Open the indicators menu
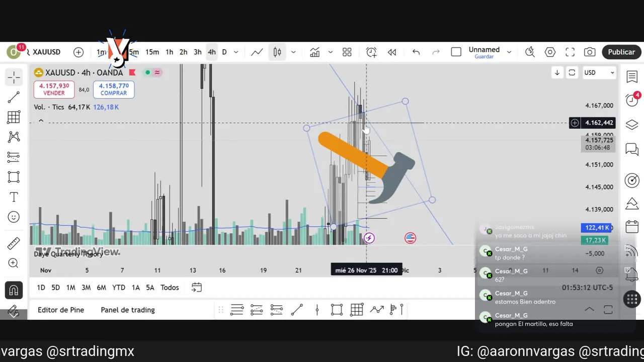Screen dimensions: 644x362 click(x=315, y=52)
